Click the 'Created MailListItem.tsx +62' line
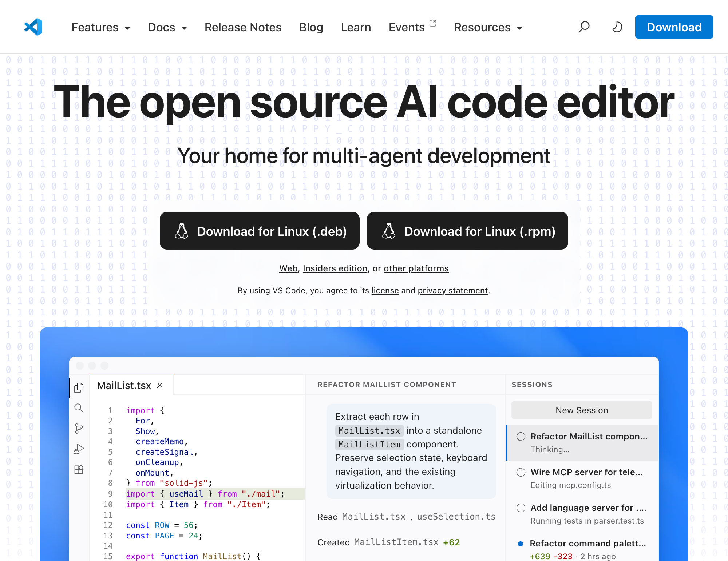Screen dimensions: 728x561 tap(389, 542)
